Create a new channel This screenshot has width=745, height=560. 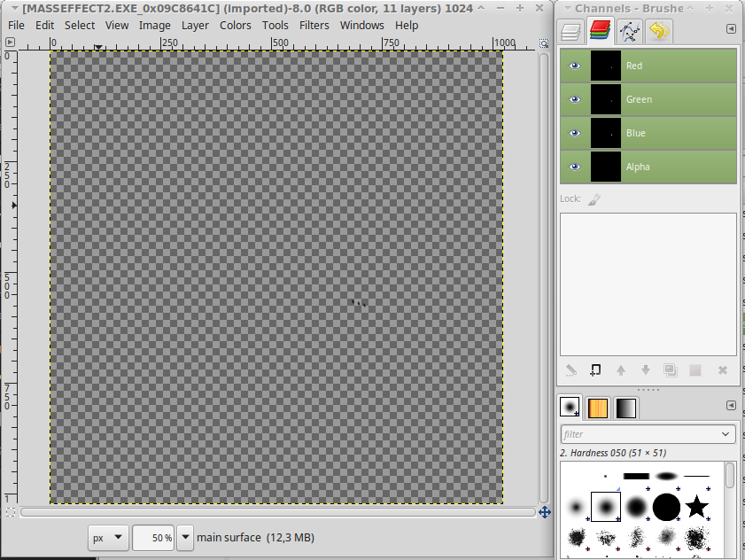596,370
